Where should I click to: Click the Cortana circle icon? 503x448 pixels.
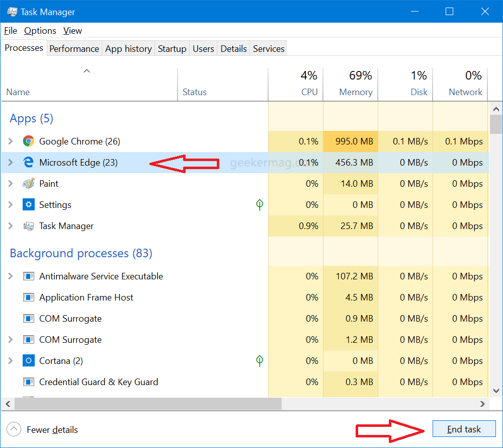[29, 361]
